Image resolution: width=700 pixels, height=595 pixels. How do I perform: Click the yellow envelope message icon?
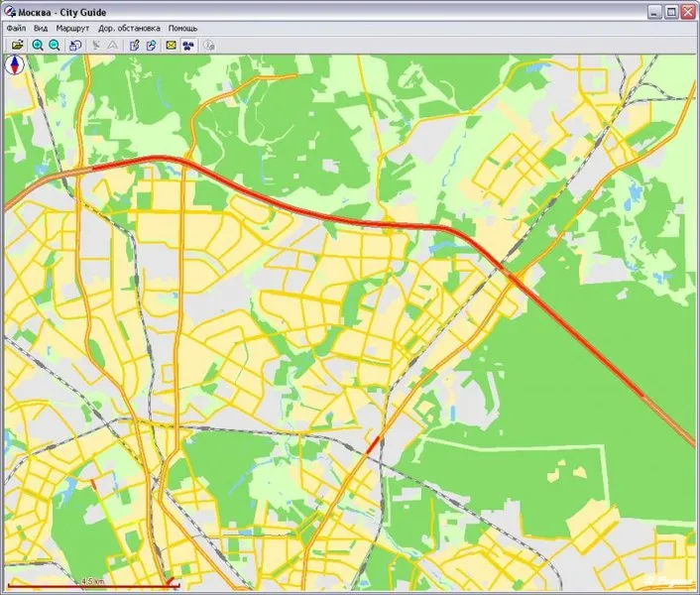coord(171,45)
